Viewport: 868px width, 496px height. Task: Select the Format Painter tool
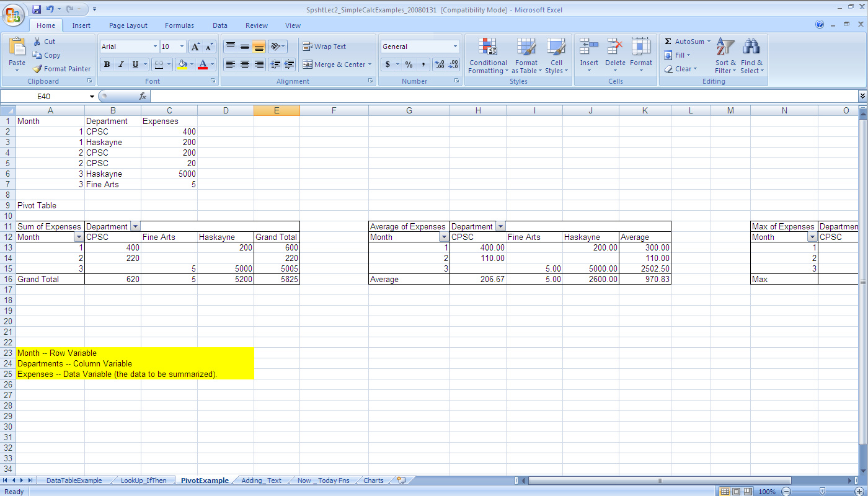pos(61,69)
